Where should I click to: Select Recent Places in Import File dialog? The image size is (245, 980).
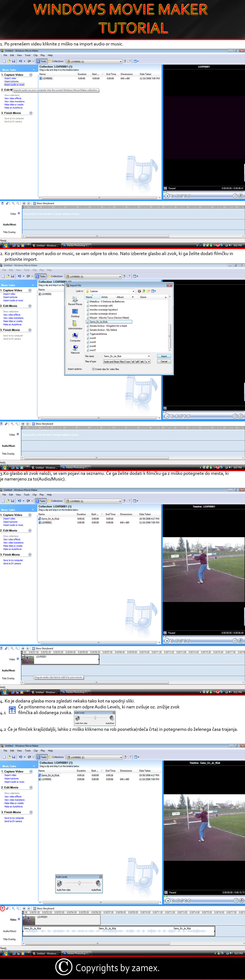[x=75, y=301]
